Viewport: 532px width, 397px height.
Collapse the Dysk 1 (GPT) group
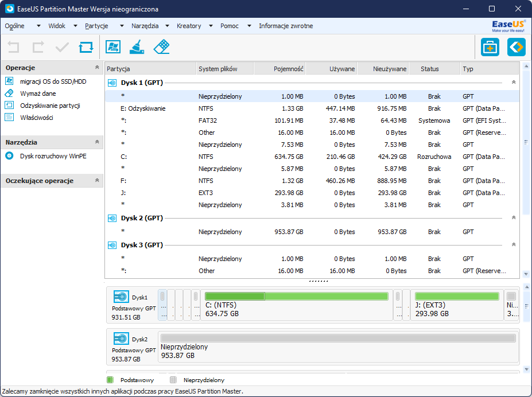click(x=514, y=82)
